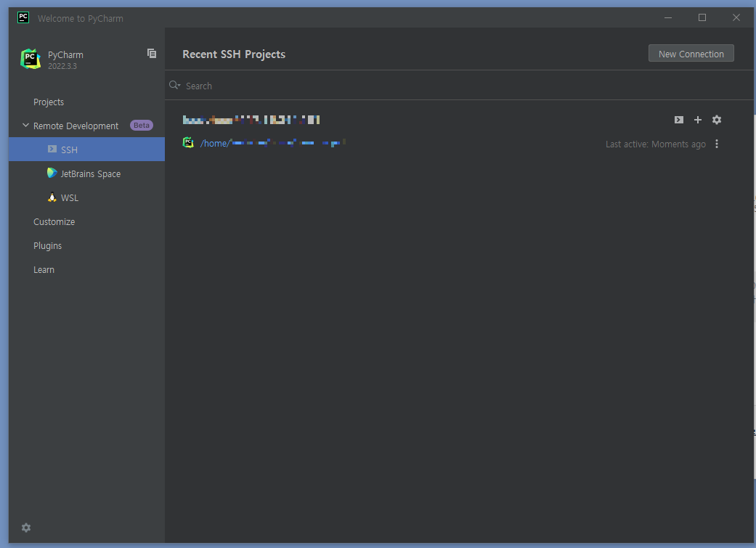Open terminal icon for SSH host
756x548 pixels.
pos(678,120)
